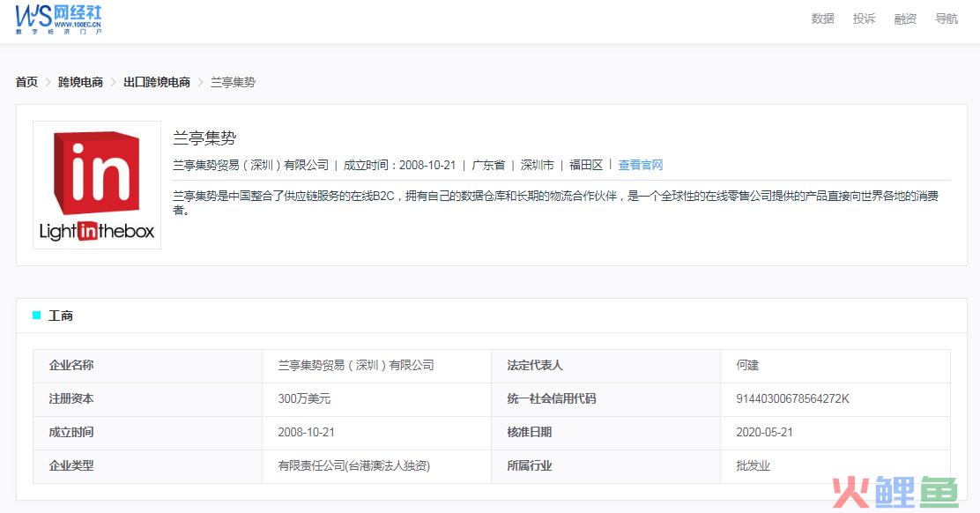The height and width of the screenshot is (513, 980).
Task: Select 兰亭集势 breadcrumb text
Action: coord(233,82)
